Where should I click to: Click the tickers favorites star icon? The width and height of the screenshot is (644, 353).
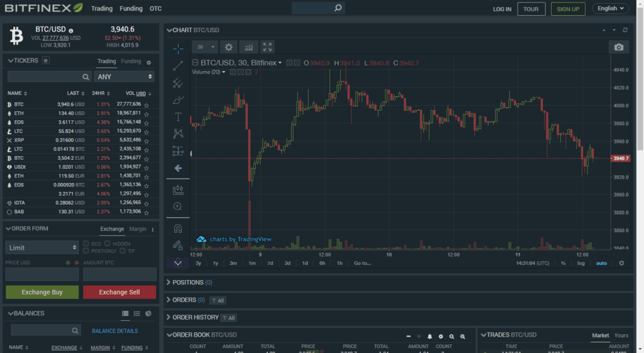click(45, 60)
